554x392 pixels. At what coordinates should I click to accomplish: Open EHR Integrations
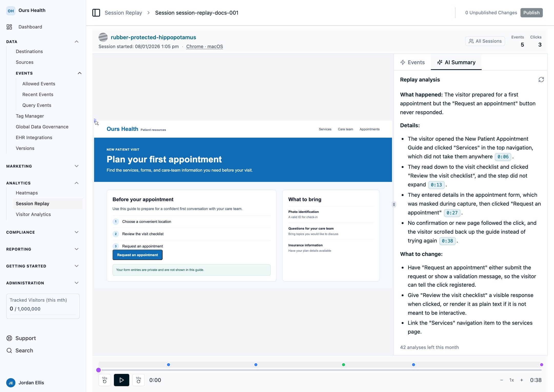pos(34,138)
